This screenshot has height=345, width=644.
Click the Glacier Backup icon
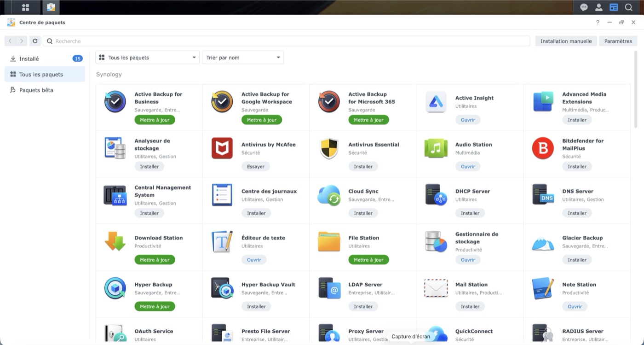(543, 243)
